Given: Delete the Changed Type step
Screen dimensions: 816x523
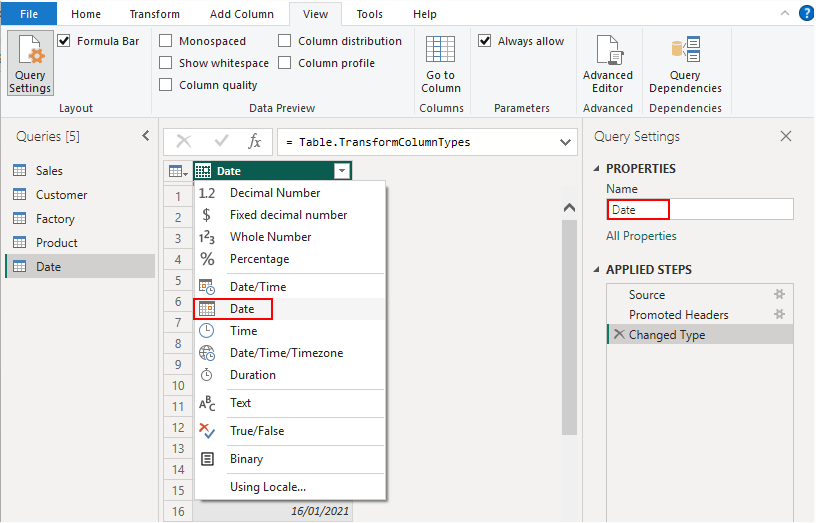Looking at the screenshot, I should [x=619, y=334].
